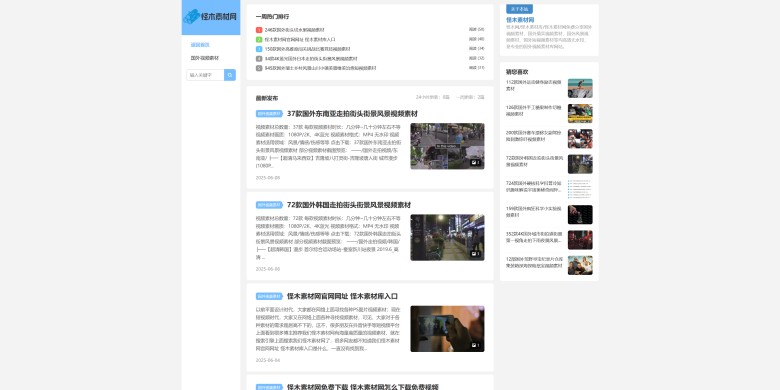
Task: Click the blue 怪木素材网 link in the right about box
Action: point(520,20)
